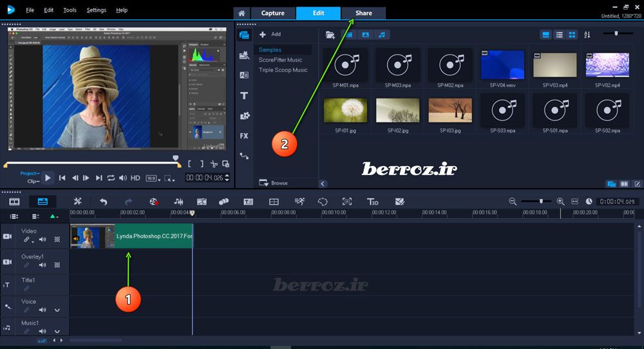644x349 pixels.
Task: Open the FX filter library
Action: tap(244, 136)
